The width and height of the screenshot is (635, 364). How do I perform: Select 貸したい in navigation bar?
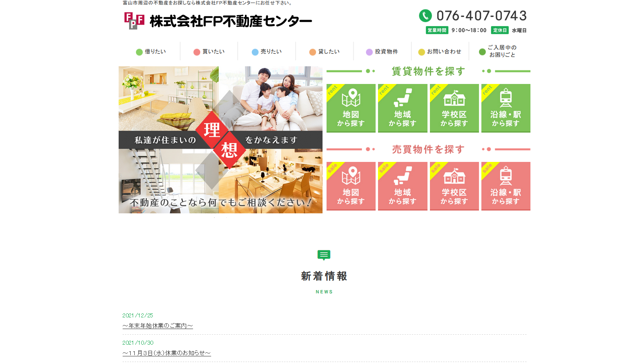(x=325, y=51)
